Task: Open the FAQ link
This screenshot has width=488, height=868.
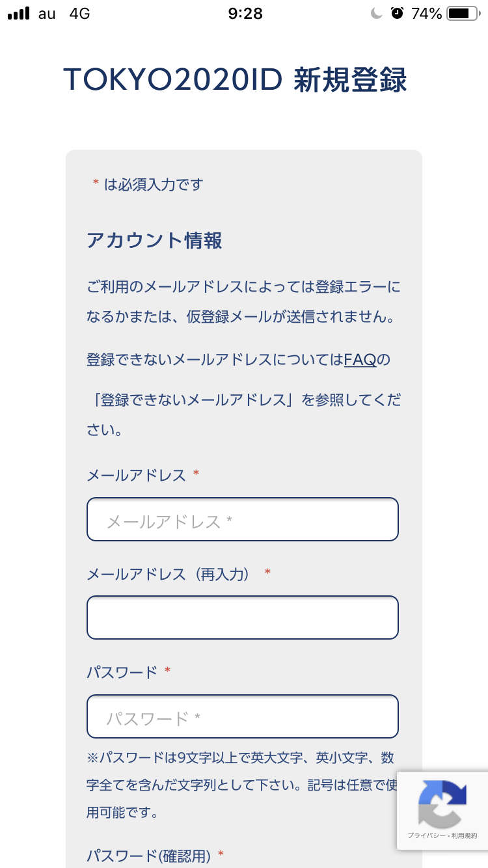Action: coord(360,360)
